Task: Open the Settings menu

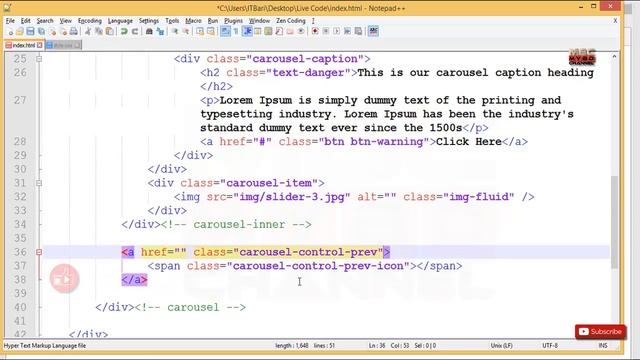Action: (x=149, y=20)
